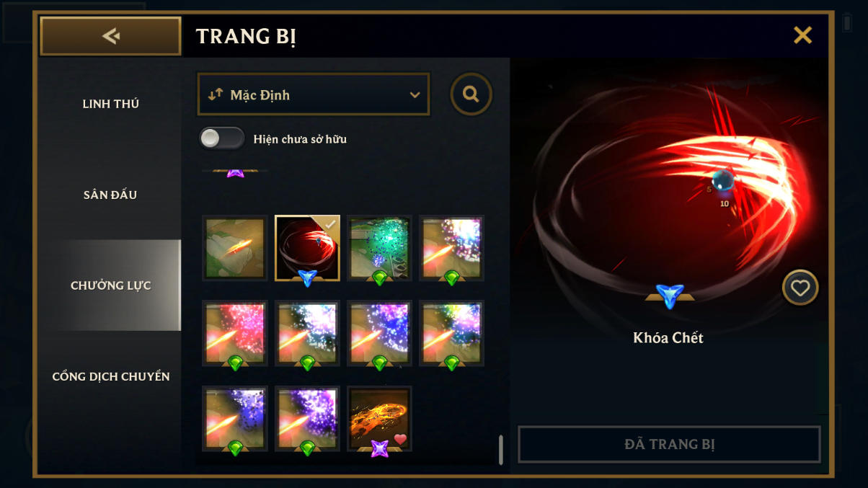Click the sort order arrows icon
Screen dimensions: 868x488
pyautogui.click(x=215, y=94)
